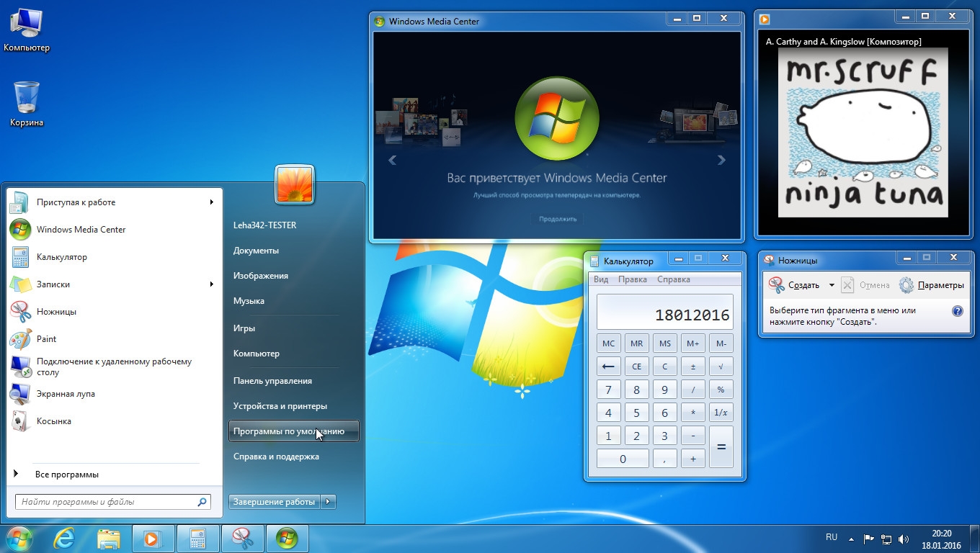980x553 pixels.
Task: Click the Найти программы и файлы search field
Action: [113, 502]
